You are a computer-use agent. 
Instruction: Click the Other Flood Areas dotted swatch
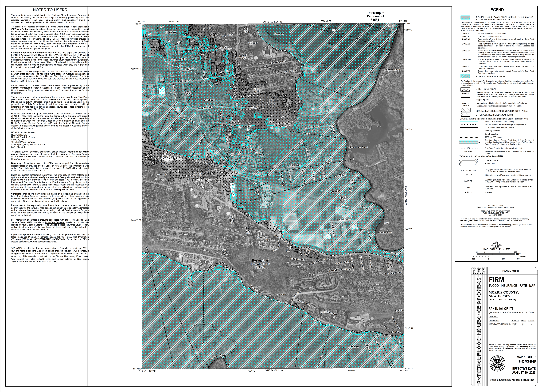pos(465,89)
